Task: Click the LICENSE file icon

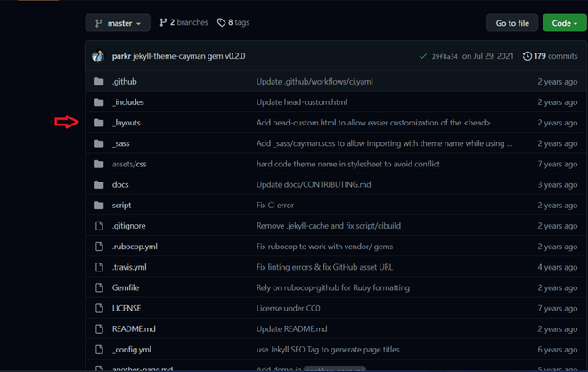Action: pyautogui.click(x=99, y=308)
